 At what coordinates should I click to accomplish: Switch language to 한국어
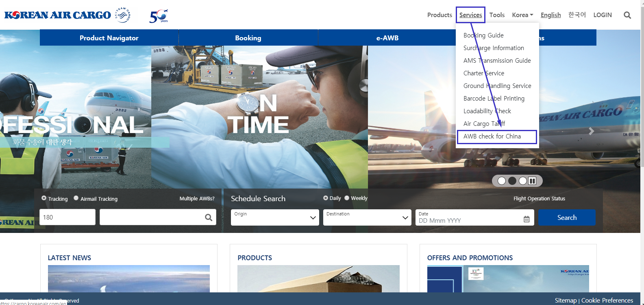pos(577,15)
